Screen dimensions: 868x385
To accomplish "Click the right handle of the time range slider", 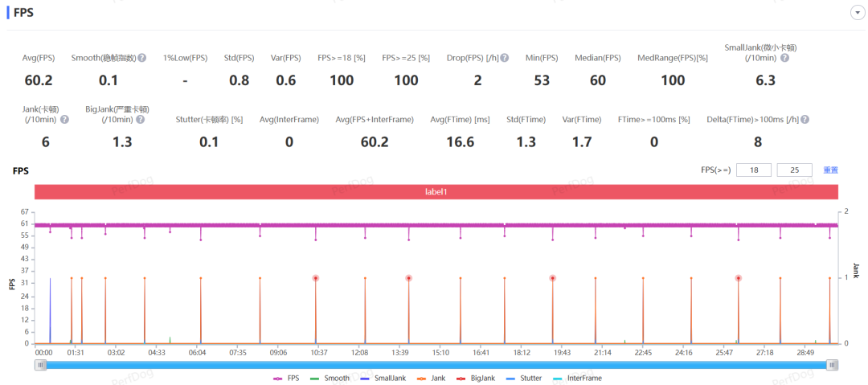I will tap(833, 364).
